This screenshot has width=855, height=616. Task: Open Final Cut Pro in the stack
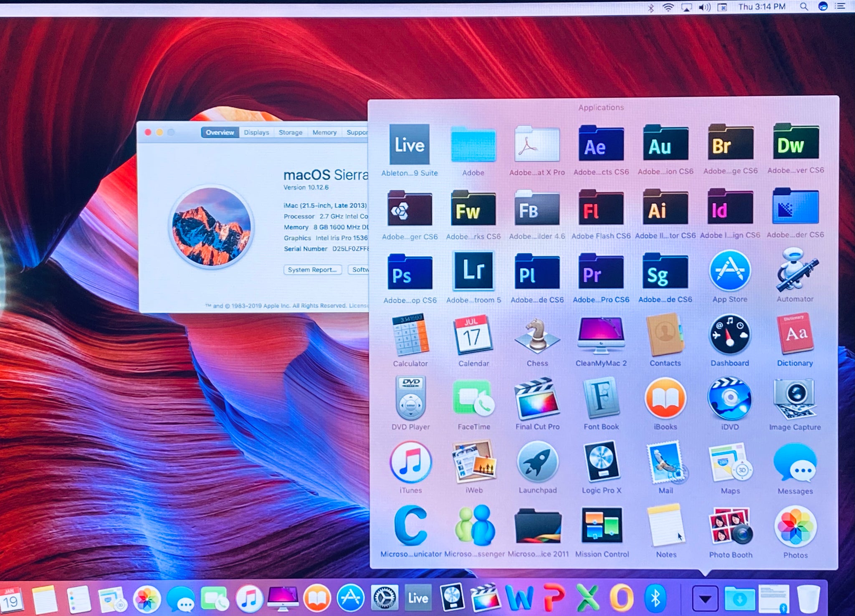tap(537, 399)
